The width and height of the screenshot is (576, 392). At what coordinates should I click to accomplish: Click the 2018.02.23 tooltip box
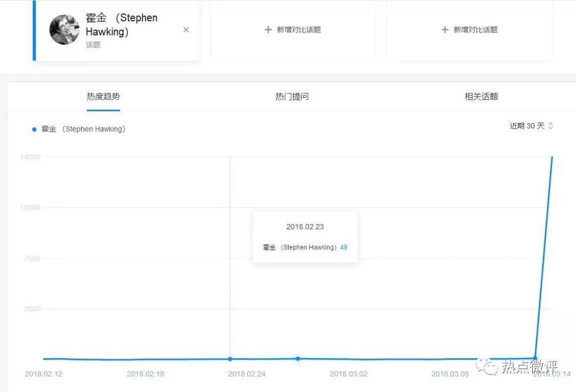(x=305, y=236)
